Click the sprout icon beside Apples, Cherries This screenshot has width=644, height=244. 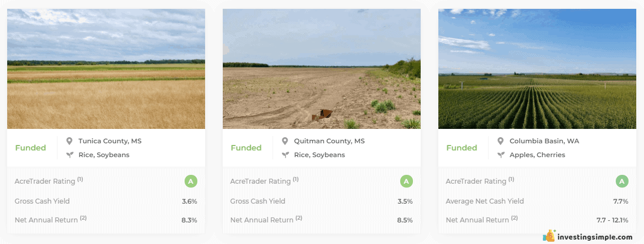pos(501,155)
